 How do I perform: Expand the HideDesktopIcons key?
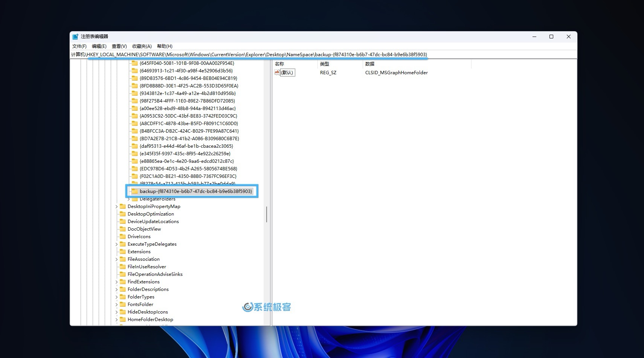117,312
